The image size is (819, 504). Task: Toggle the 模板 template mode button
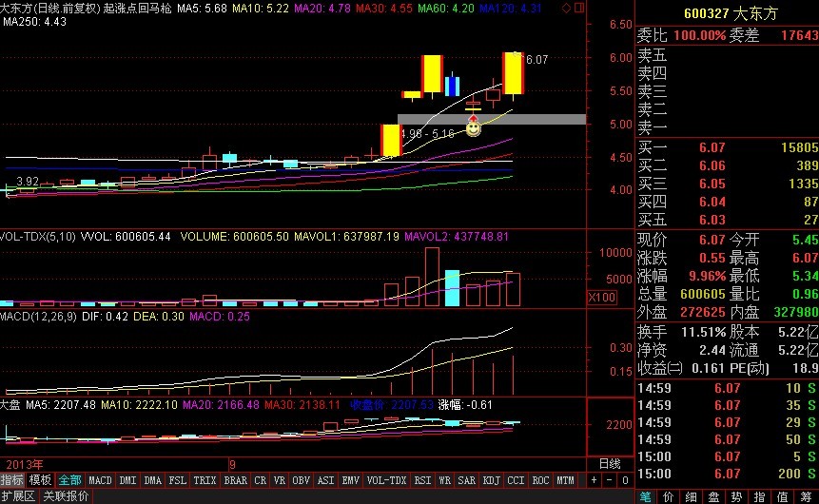[x=40, y=480]
